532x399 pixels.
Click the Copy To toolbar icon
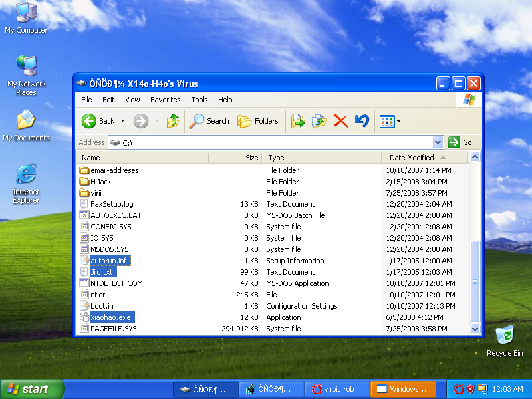tap(319, 121)
